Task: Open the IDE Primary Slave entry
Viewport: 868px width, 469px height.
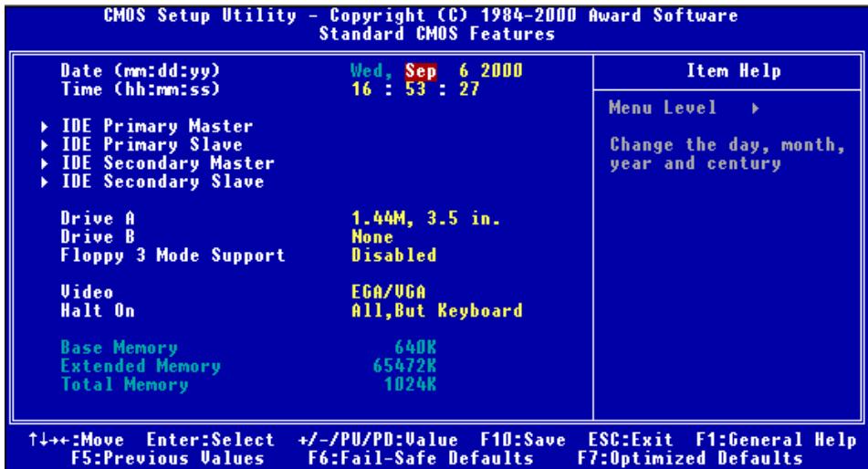Action: 152,145
